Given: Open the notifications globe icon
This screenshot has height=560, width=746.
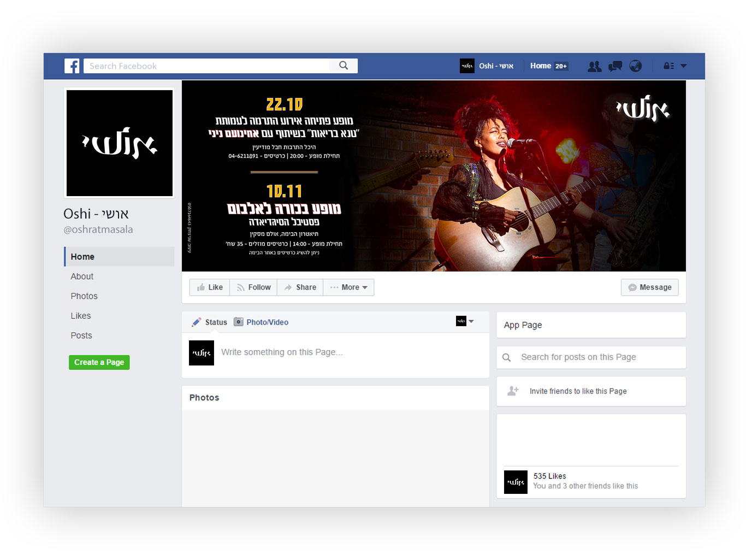Looking at the screenshot, I should coord(636,66).
